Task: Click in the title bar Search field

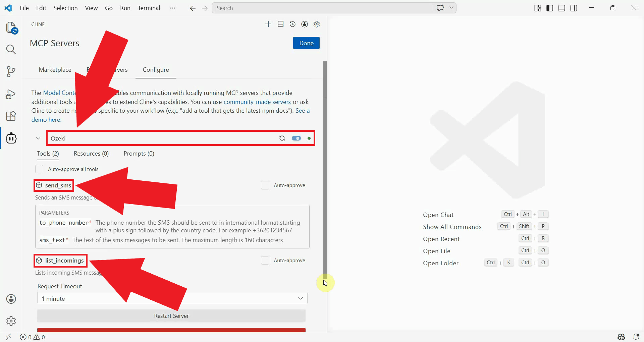Action: point(323,8)
